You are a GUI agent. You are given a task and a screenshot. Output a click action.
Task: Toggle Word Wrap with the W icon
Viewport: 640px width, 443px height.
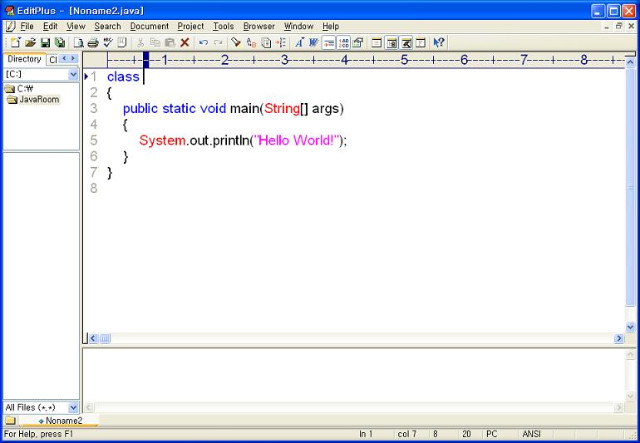(x=313, y=42)
